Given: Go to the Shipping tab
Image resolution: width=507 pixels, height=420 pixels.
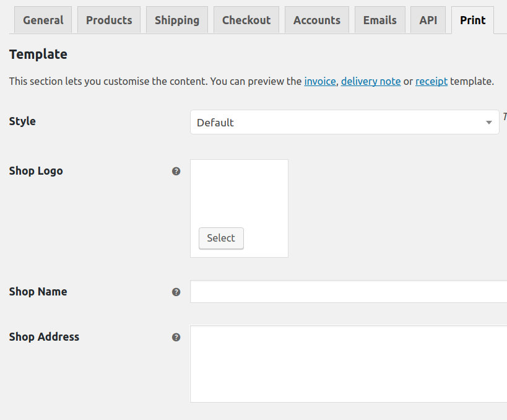Looking at the screenshot, I should tap(177, 20).
